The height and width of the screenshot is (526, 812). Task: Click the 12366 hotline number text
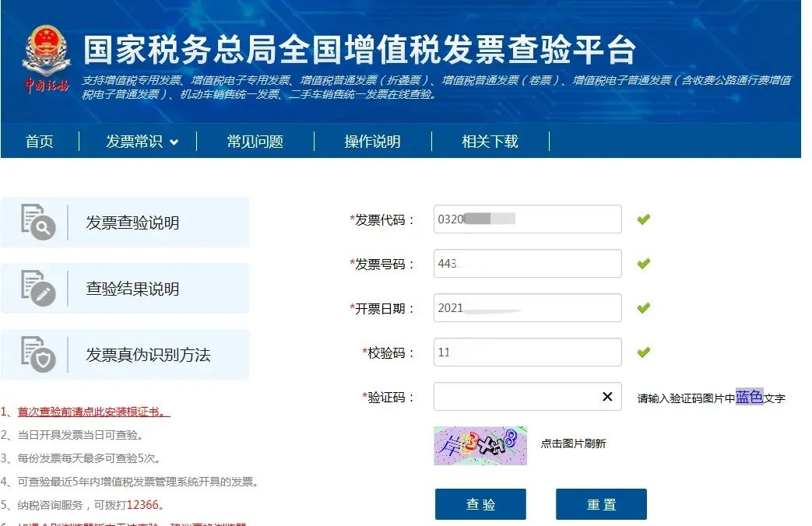(142, 505)
